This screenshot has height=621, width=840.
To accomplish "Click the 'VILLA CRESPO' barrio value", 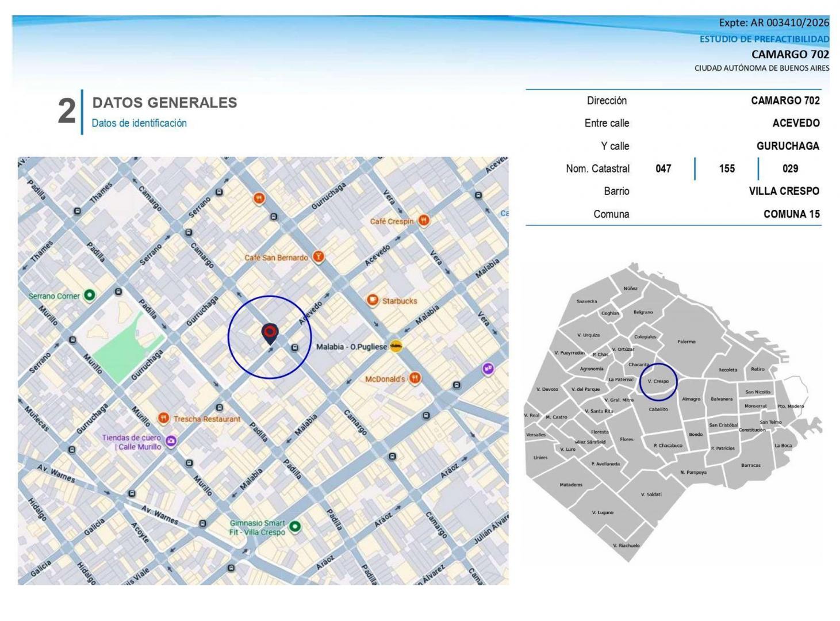I will (784, 191).
